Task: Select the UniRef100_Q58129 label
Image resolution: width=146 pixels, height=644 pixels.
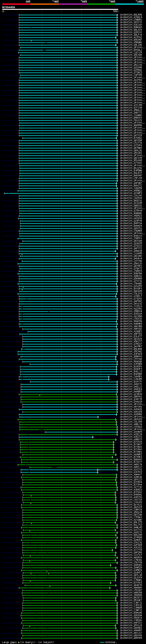Action: pos(131,512)
